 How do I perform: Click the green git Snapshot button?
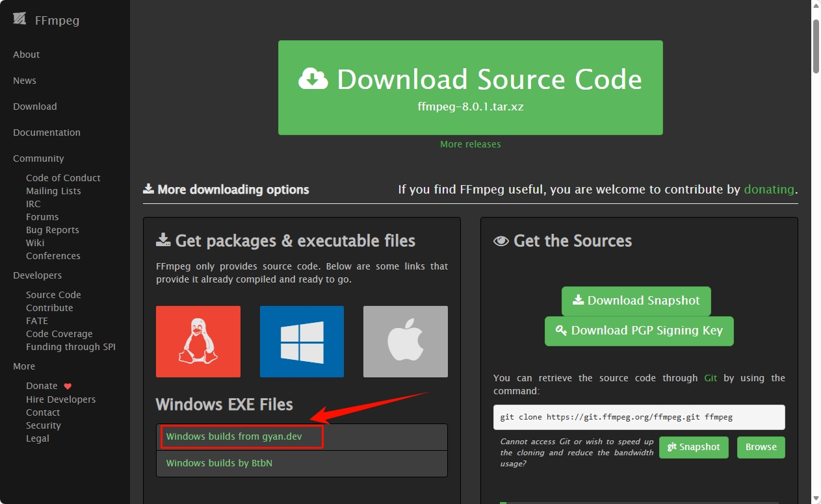click(x=694, y=447)
